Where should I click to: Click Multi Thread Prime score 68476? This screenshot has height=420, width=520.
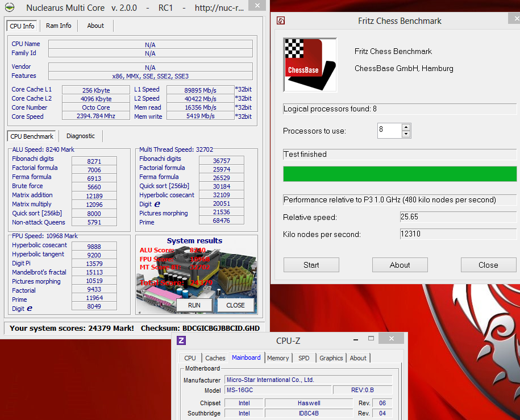(222, 221)
